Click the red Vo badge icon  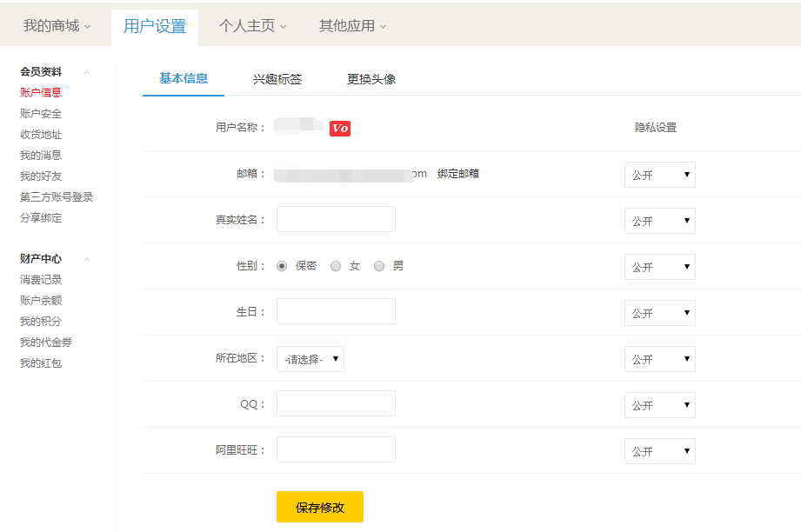[x=340, y=128]
